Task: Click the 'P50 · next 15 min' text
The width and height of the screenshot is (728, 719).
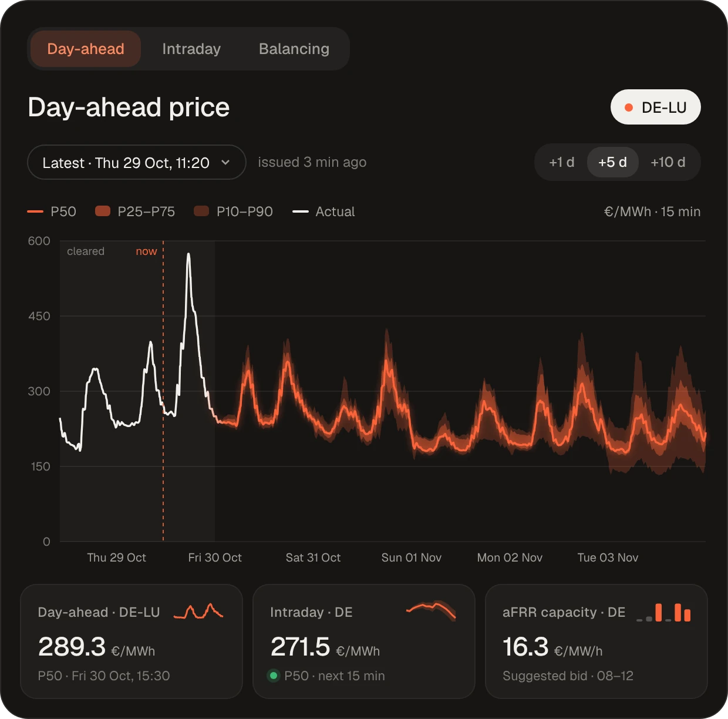Action: tap(335, 676)
